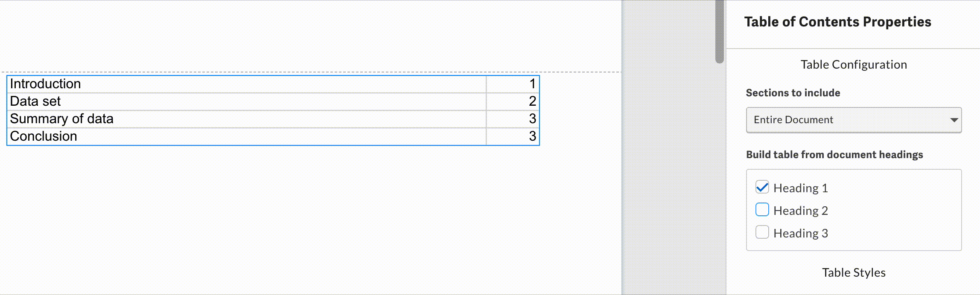The width and height of the screenshot is (980, 295).
Task: Select the Conclusion row text
Action: (44, 136)
